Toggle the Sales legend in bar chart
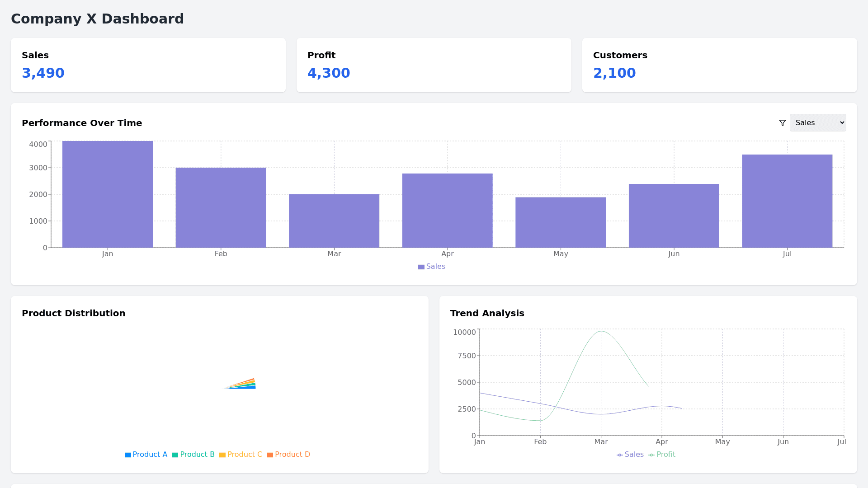This screenshot has width=868, height=488. pyautogui.click(x=432, y=267)
